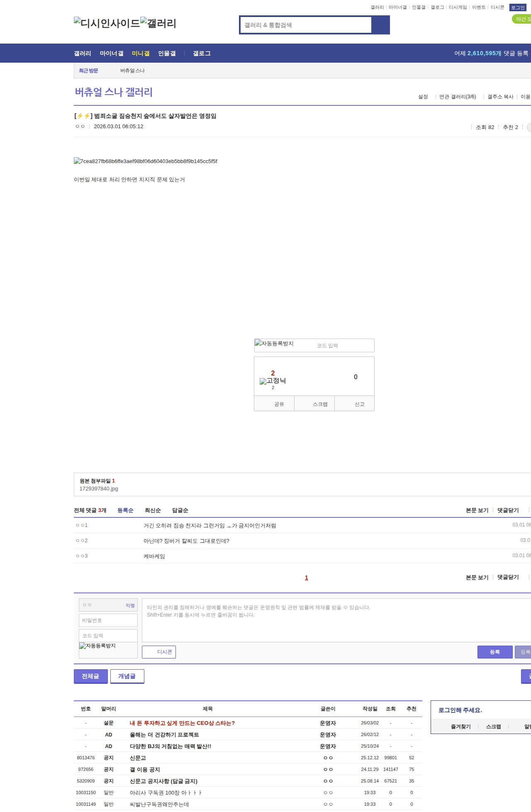
Task: Click the 고정닉 icon in the vote box
Action: coord(273,381)
